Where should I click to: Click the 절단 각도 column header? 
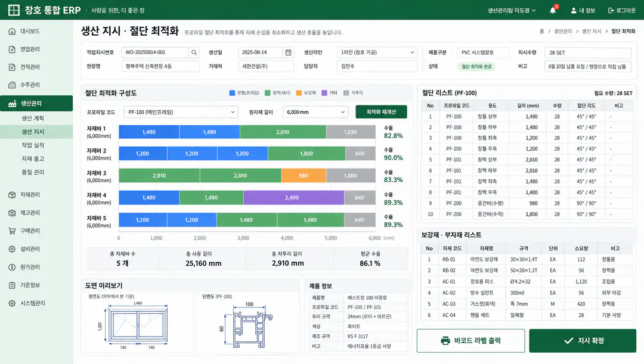(x=586, y=105)
